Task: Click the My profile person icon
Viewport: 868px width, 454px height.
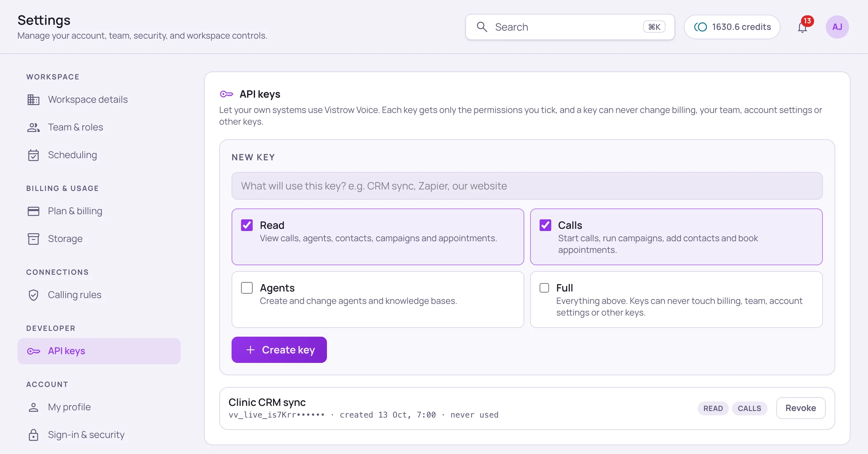Action: point(33,407)
